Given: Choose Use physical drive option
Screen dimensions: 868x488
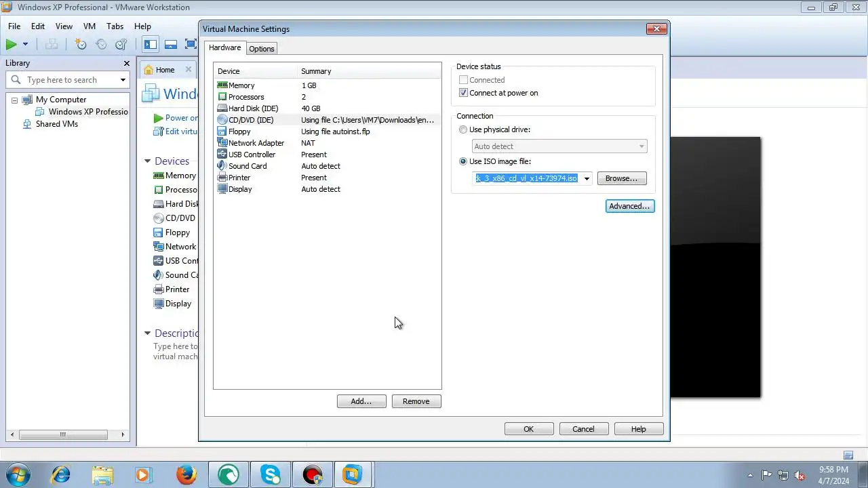Looking at the screenshot, I should (463, 129).
